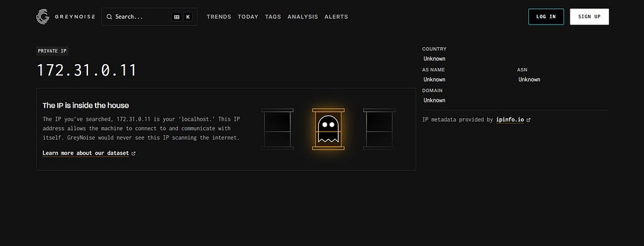Click the Log In button
Screen dimensions: 644x246
pos(546,17)
